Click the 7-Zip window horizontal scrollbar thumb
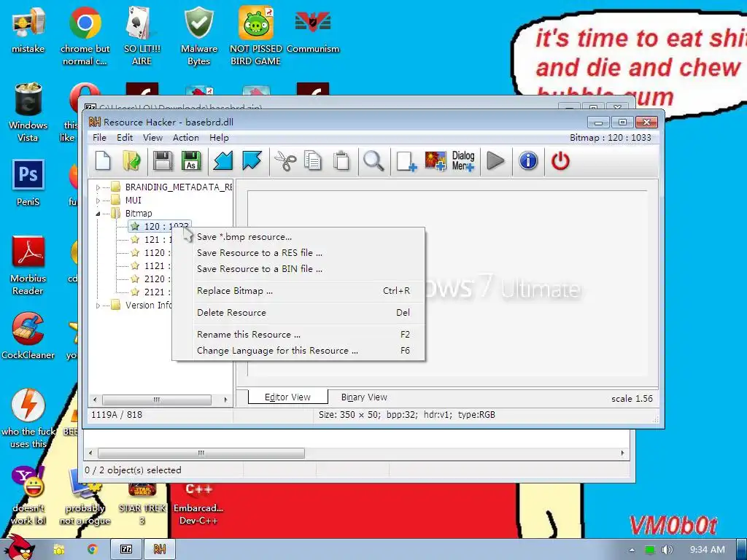 click(x=201, y=453)
